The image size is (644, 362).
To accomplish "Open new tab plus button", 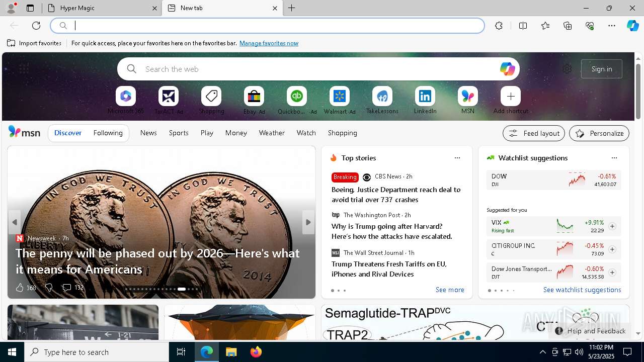I will (292, 8).
